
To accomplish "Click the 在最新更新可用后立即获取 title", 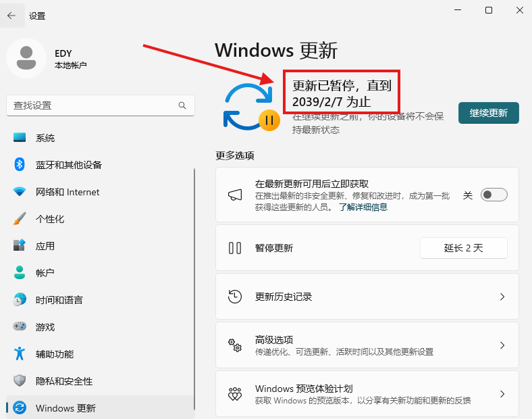I will click(312, 184).
